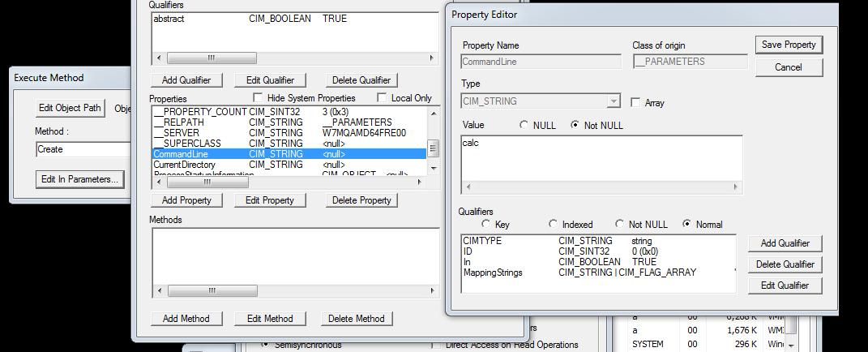Click the Delete Qualifier button in Property Editor
The width and height of the screenshot is (868, 352).
click(x=785, y=264)
